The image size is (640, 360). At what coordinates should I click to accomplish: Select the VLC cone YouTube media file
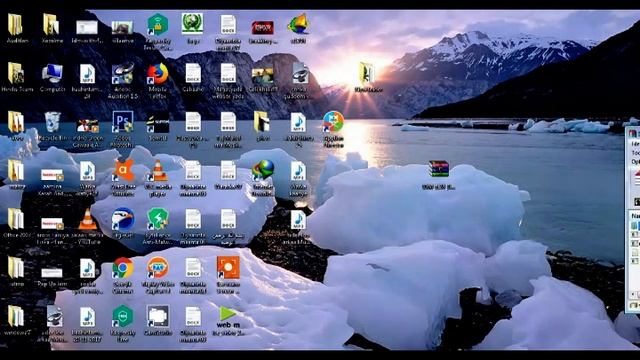point(87,220)
